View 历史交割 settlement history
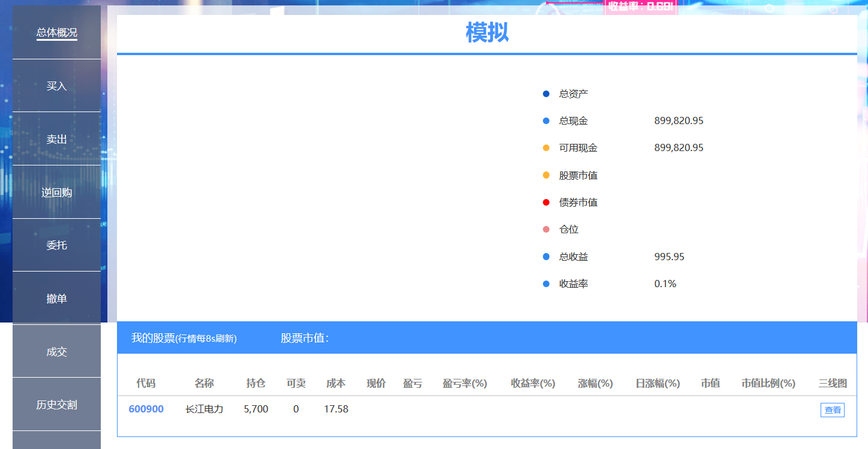868x449 pixels. click(56, 405)
